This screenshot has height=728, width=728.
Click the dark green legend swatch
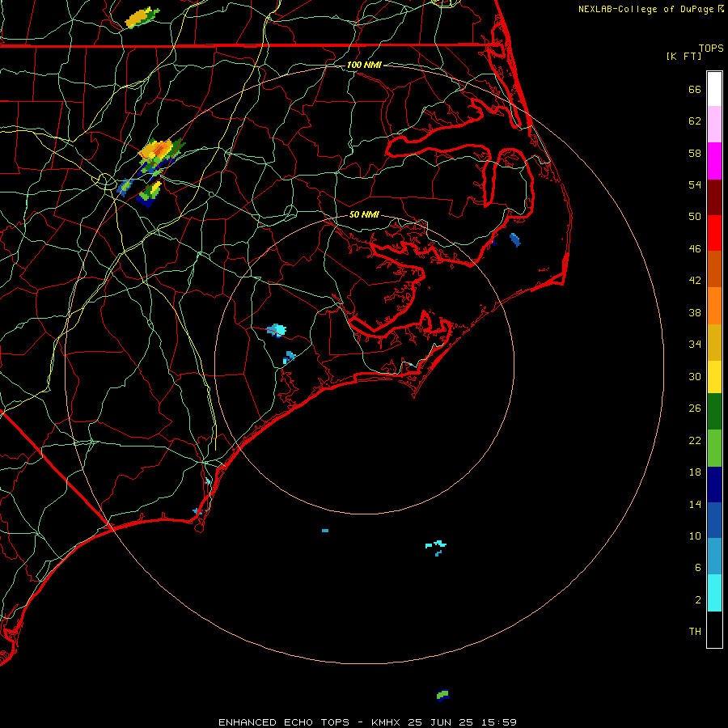click(714, 412)
